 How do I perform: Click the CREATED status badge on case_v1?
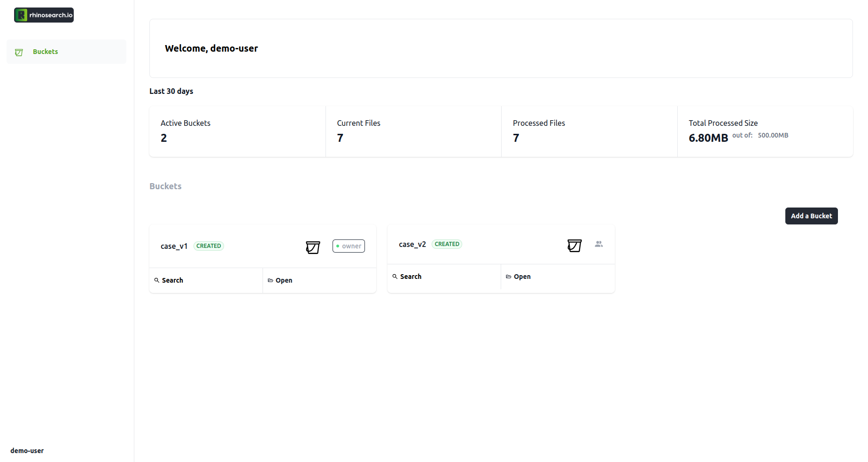[x=209, y=246]
